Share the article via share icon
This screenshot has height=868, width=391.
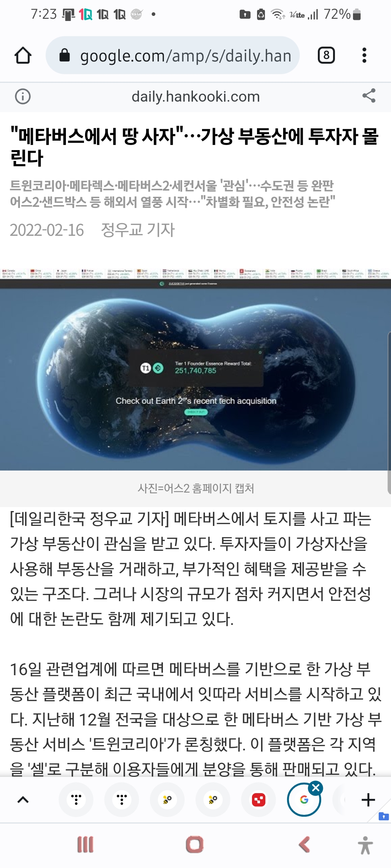pos(369,96)
